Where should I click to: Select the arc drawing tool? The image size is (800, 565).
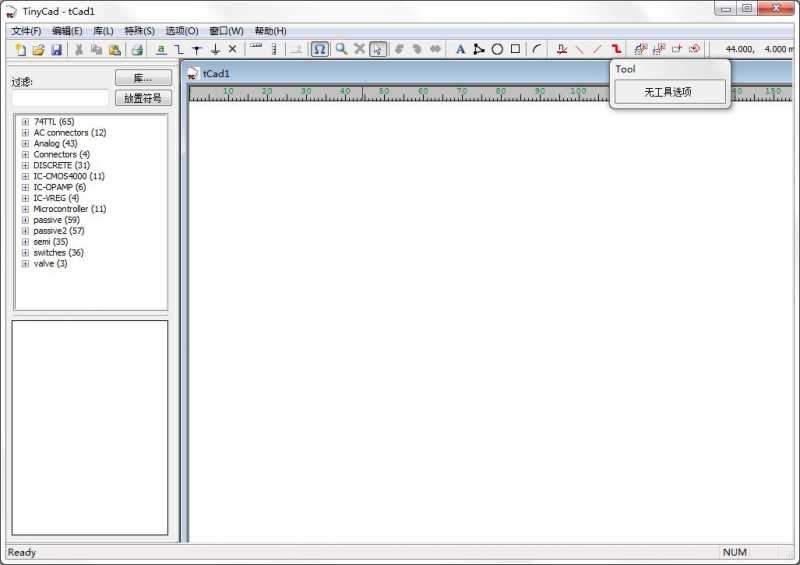pos(537,50)
